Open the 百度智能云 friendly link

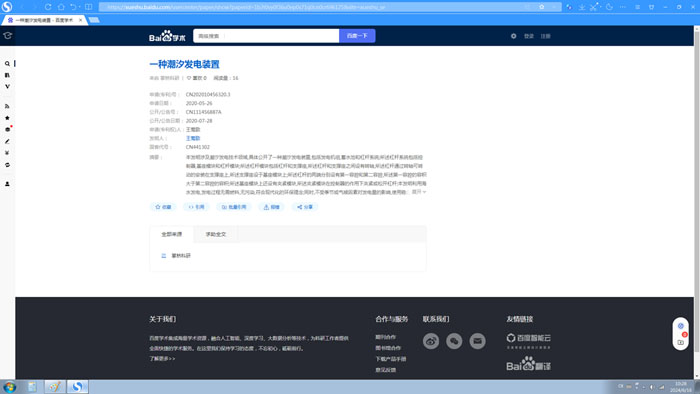(x=529, y=341)
